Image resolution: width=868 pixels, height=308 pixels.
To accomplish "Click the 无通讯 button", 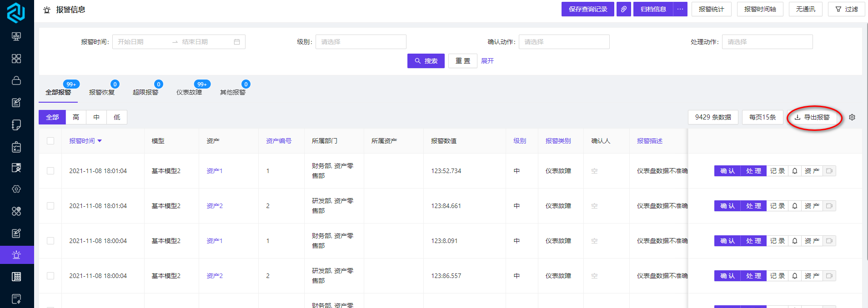I will tap(806, 9).
